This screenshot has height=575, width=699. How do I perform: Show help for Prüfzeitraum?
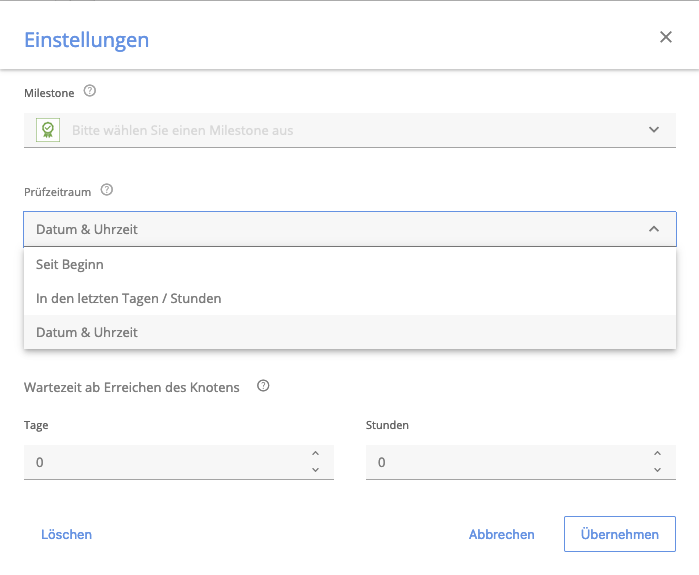coord(107,190)
